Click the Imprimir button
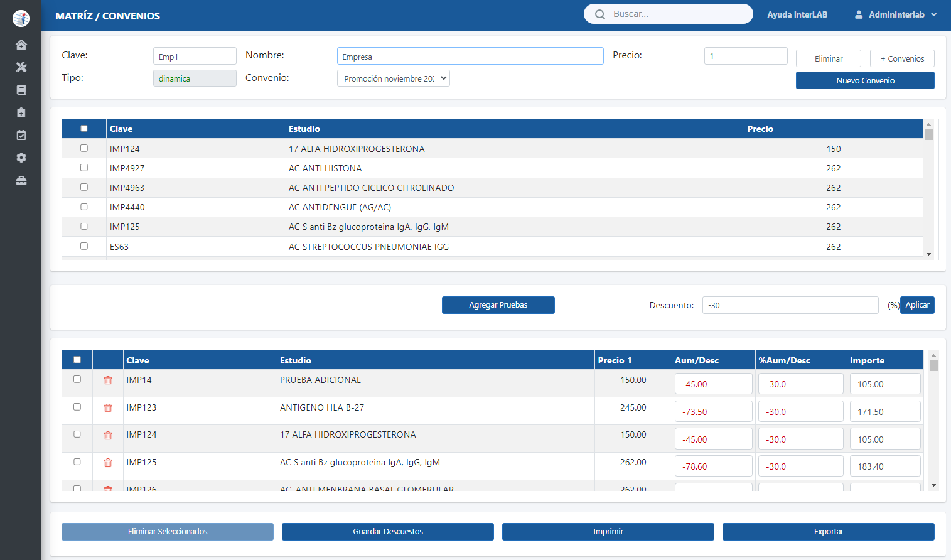This screenshot has height=560, width=951. (x=608, y=532)
